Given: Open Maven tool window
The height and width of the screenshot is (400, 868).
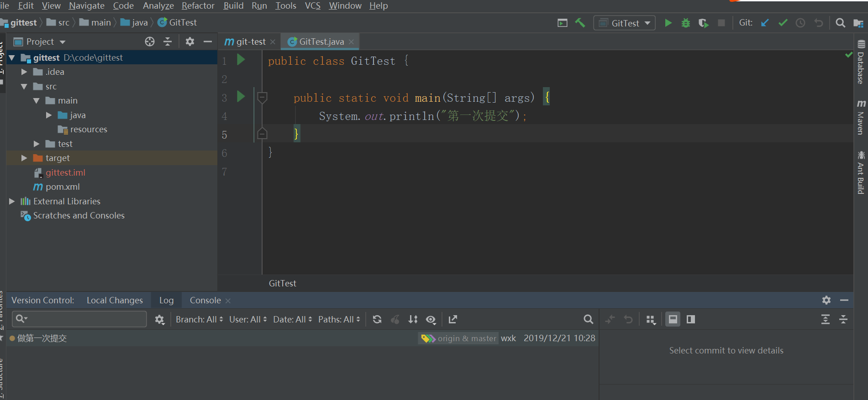Looking at the screenshot, I should (861, 117).
